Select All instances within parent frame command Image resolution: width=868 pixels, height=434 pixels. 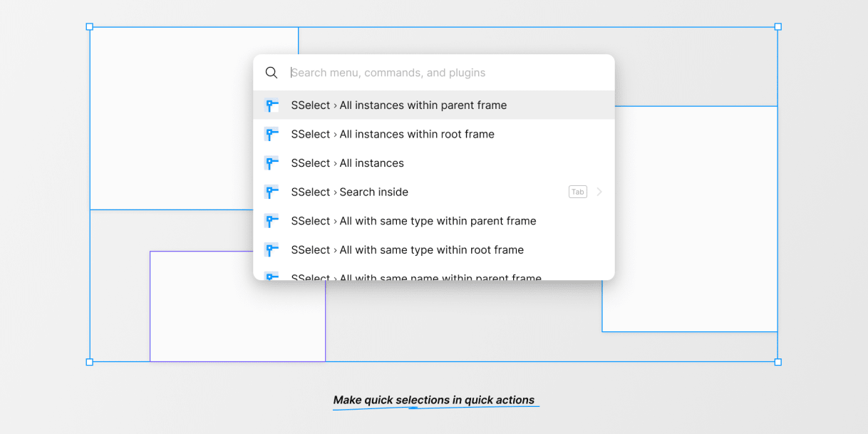pyautogui.click(x=434, y=105)
